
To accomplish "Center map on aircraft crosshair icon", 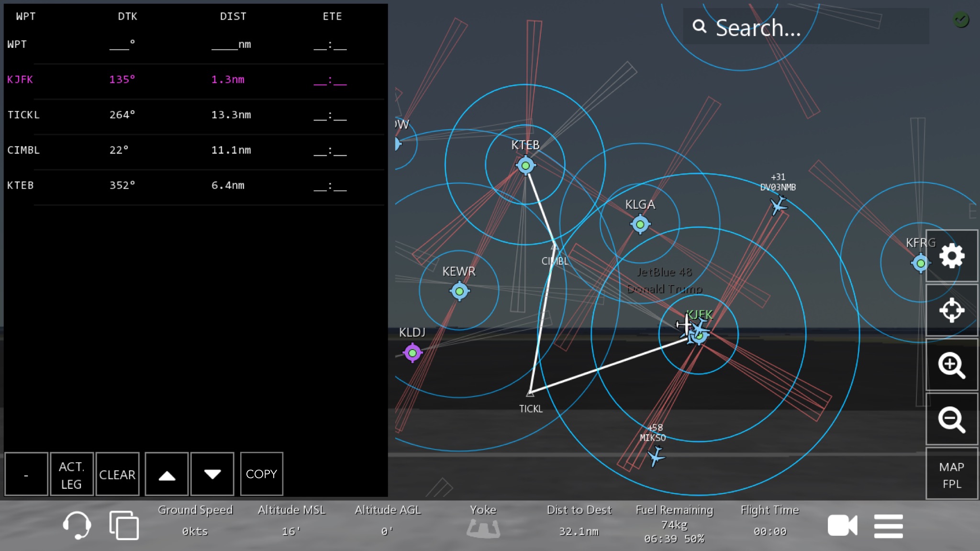I will tap(951, 310).
